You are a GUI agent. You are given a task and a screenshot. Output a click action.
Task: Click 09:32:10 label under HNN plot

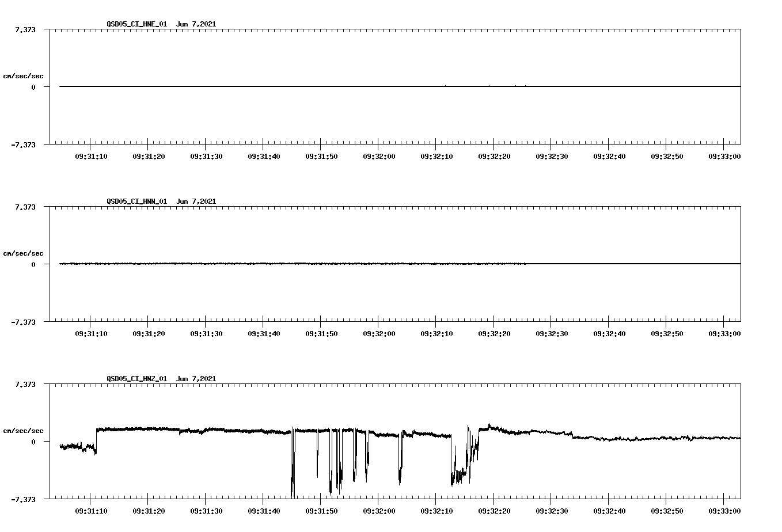(436, 334)
